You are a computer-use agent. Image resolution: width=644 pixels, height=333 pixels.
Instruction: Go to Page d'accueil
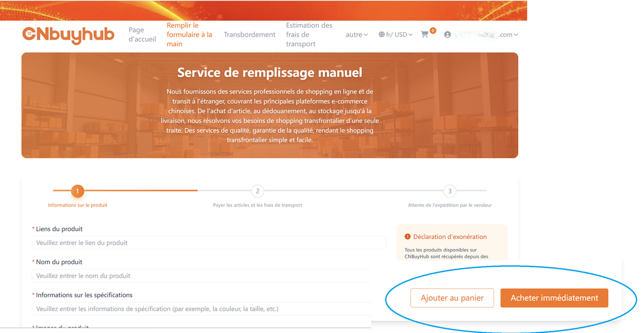(x=142, y=35)
